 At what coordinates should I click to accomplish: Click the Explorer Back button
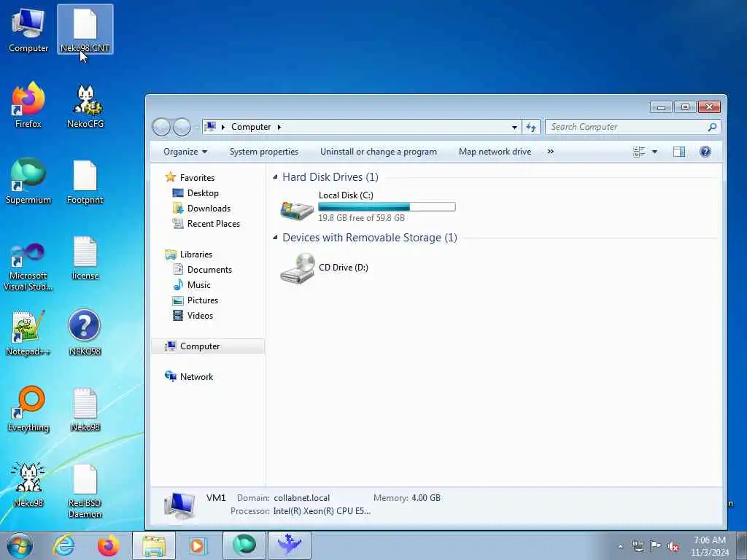click(161, 127)
